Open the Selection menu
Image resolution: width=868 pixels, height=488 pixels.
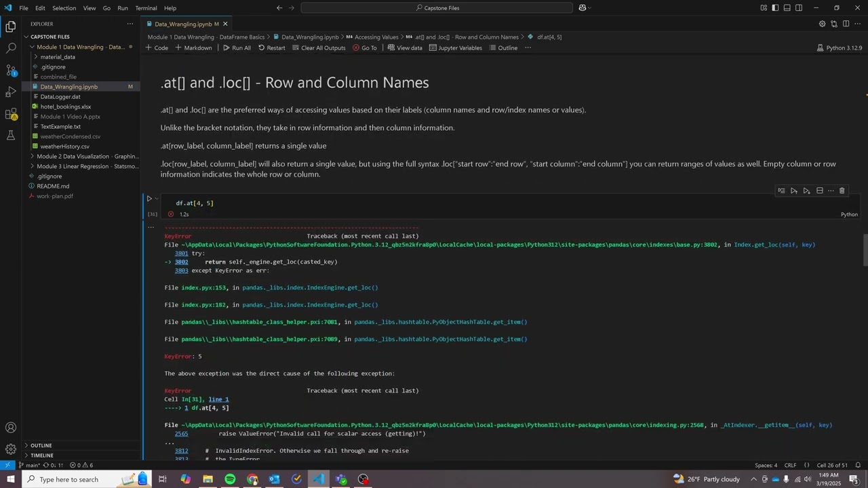(x=64, y=8)
